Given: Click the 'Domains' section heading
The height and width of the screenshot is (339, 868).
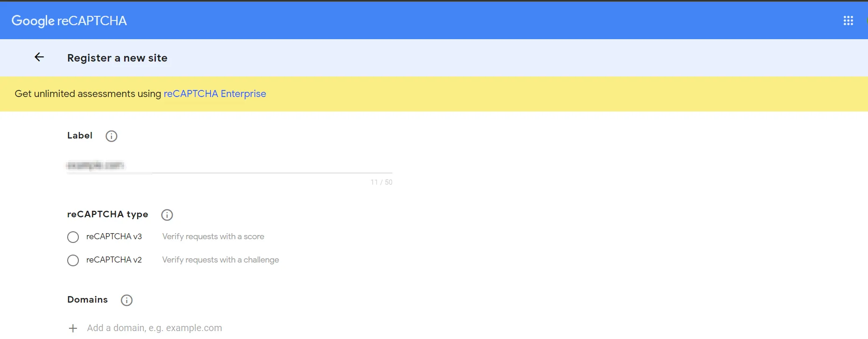Looking at the screenshot, I should (x=87, y=299).
